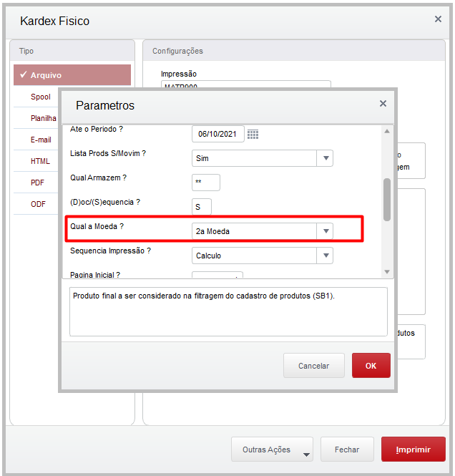Click the parameter list scroll down arrow
Image resolution: width=455 pixels, height=476 pixels.
click(x=387, y=272)
